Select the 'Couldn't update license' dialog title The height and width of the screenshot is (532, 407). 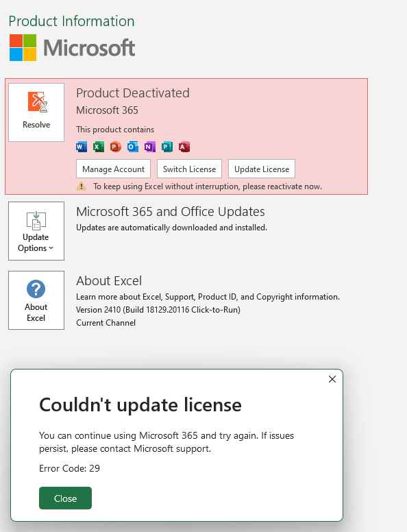point(140,404)
